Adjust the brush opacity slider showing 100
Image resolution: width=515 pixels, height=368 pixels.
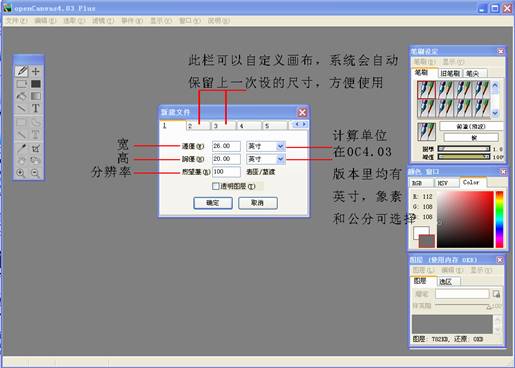(x=464, y=156)
